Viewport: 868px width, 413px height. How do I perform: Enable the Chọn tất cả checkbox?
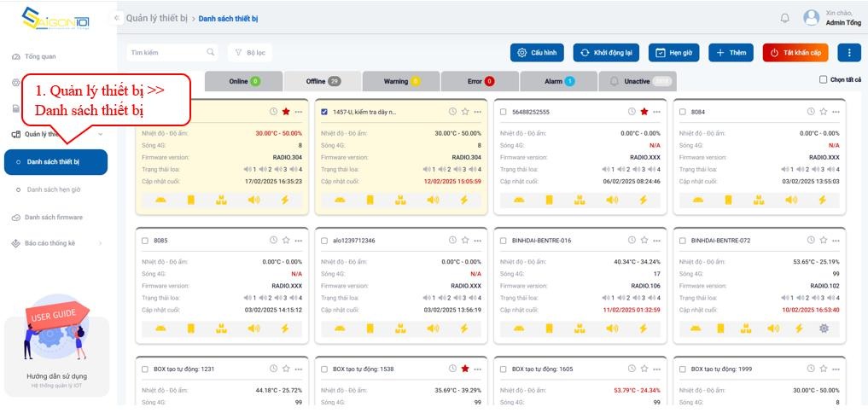tap(823, 79)
